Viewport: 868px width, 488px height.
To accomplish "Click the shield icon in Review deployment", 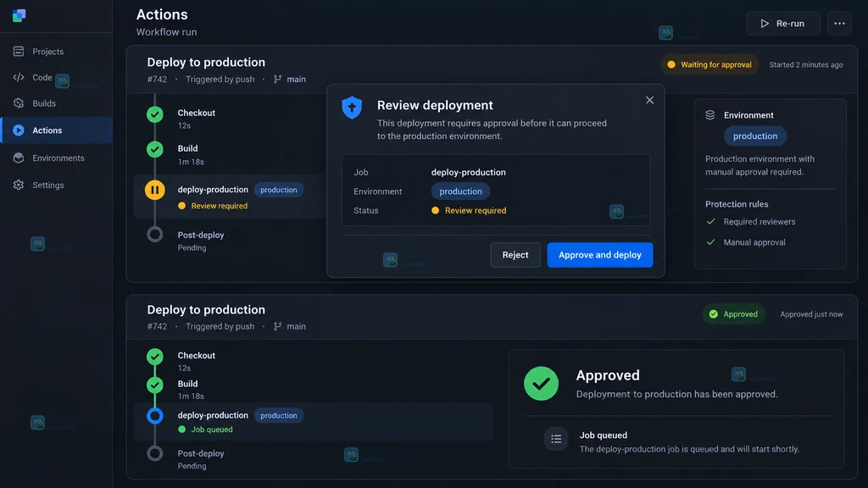I will (x=352, y=108).
